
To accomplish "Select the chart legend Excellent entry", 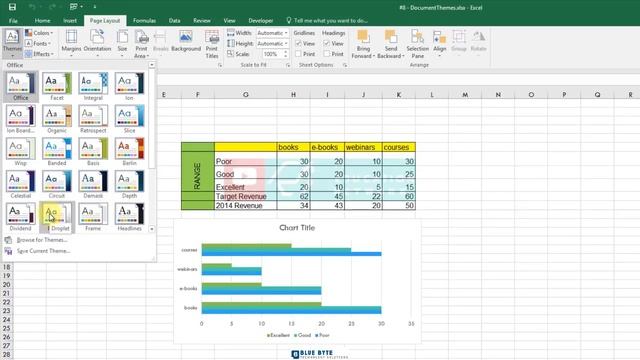I will coord(278,335).
